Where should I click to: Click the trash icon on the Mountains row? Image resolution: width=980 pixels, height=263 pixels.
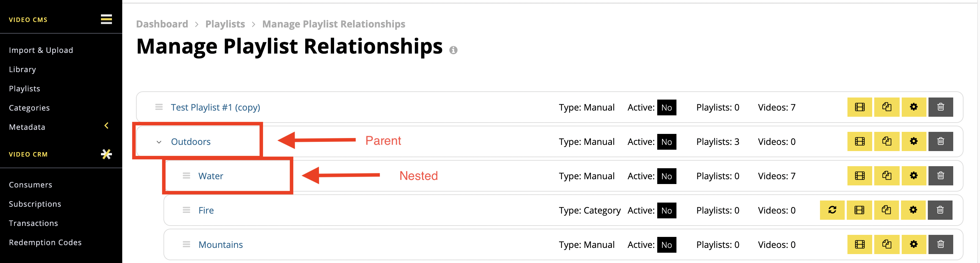941,244
